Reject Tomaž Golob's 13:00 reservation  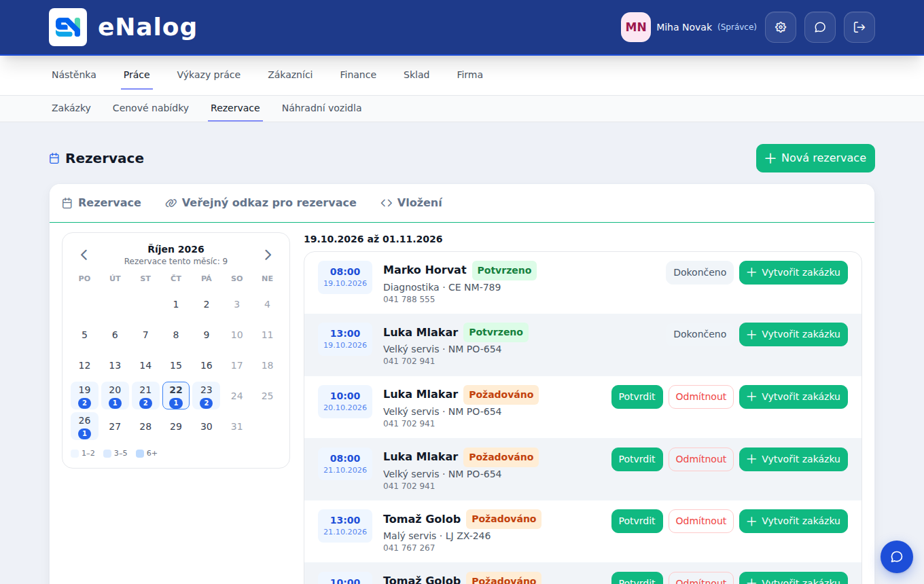[x=701, y=522]
